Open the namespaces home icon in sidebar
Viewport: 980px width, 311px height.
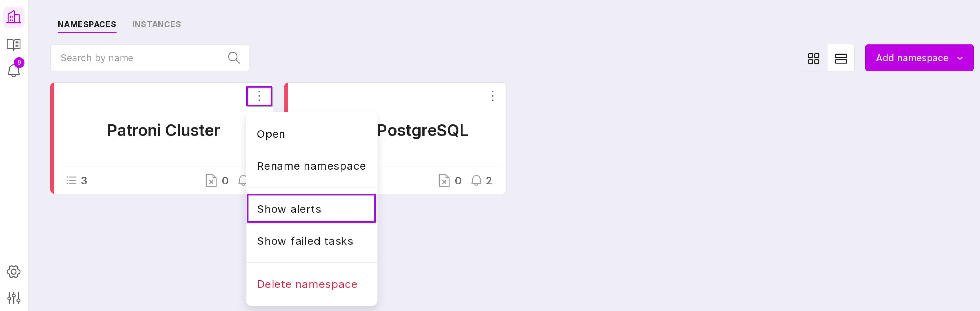[x=14, y=17]
